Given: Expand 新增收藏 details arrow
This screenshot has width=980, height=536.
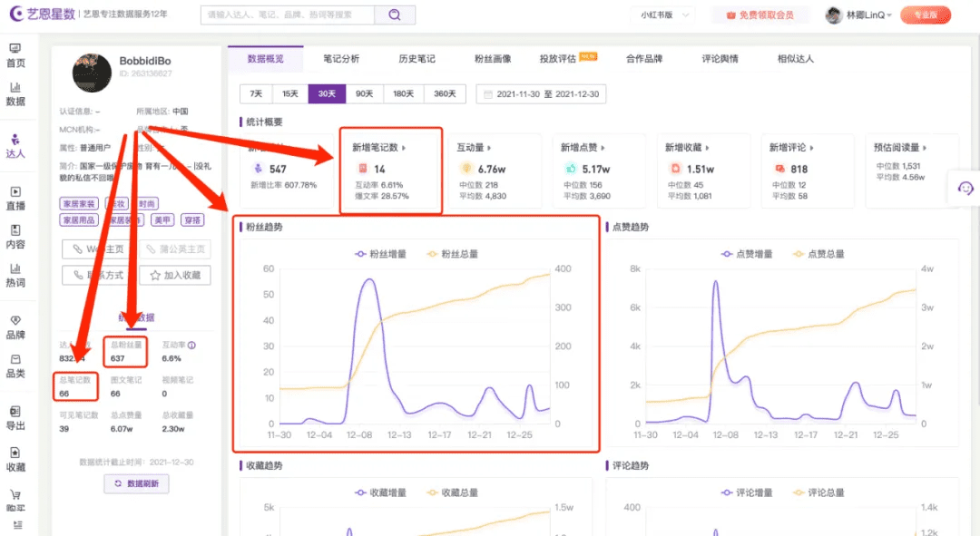Looking at the screenshot, I should pos(707,148).
